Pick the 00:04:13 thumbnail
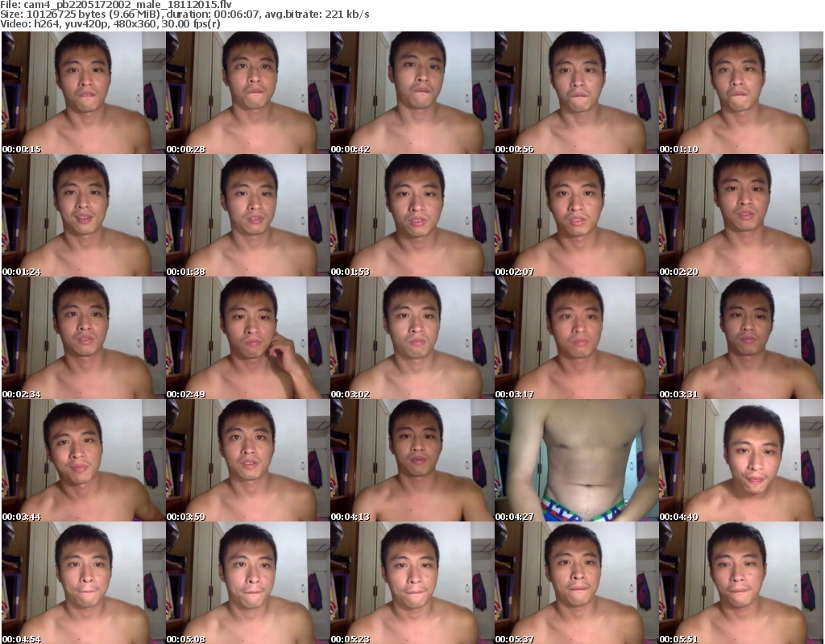 point(412,460)
